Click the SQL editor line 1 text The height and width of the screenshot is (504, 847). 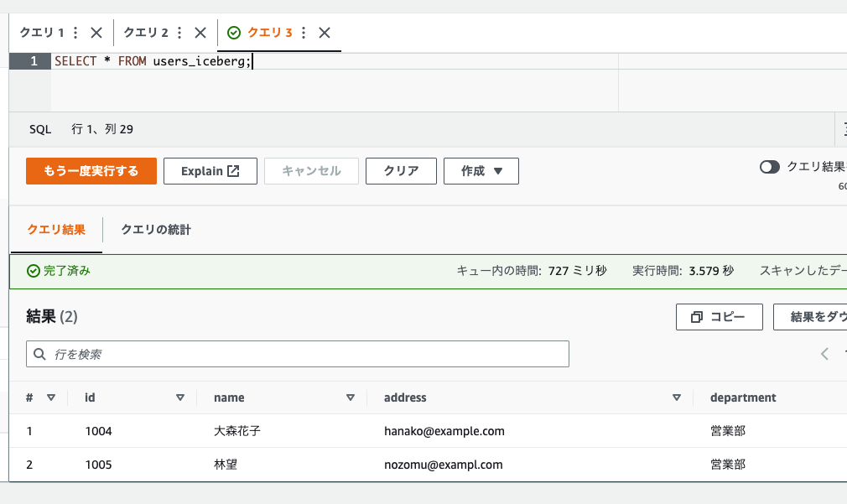[x=153, y=61]
